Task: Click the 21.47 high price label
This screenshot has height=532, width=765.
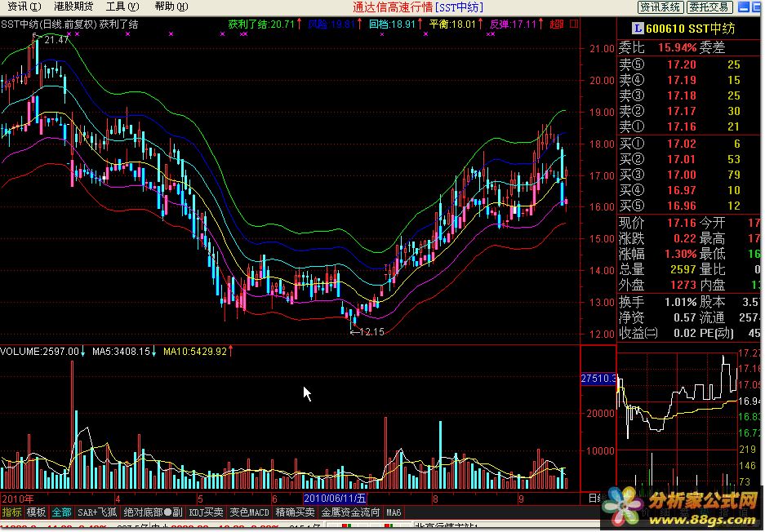Action: 56,39
